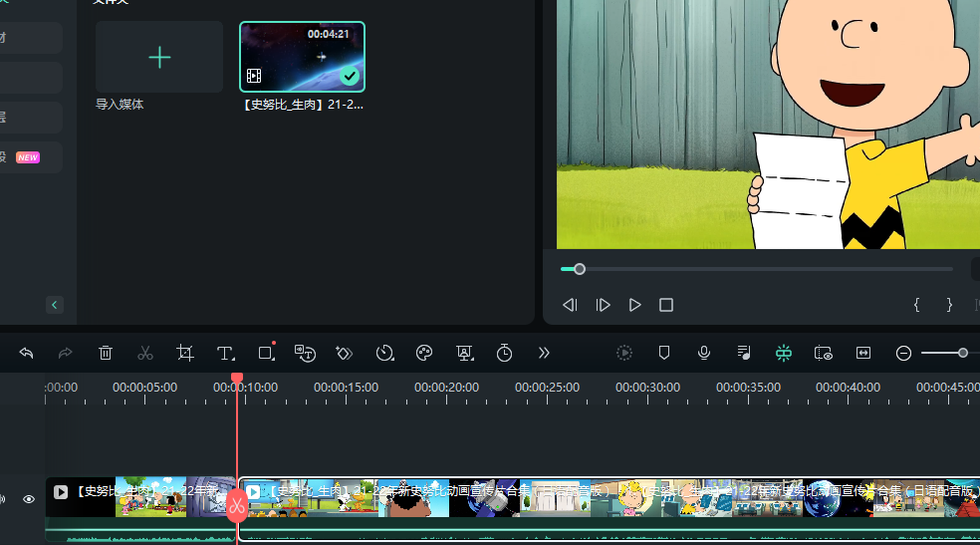Expand more tools with double chevron
The image size is (980, 545).
[x=544, y=353]
